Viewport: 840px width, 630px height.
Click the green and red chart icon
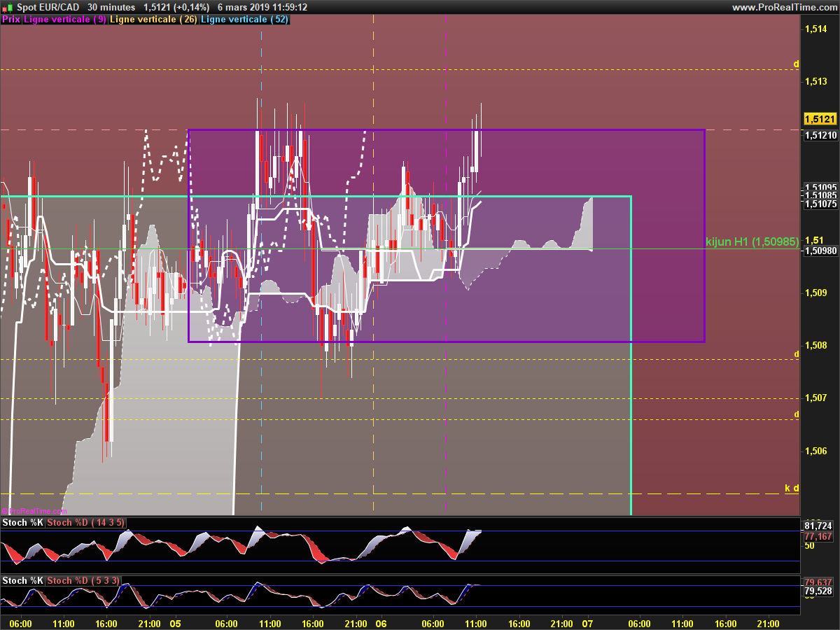point(7,7)
